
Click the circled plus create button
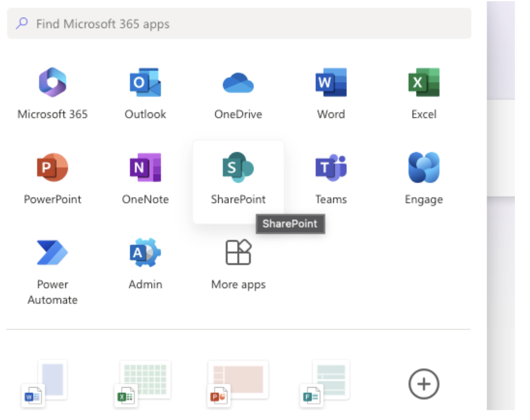[x=424, y=384]
